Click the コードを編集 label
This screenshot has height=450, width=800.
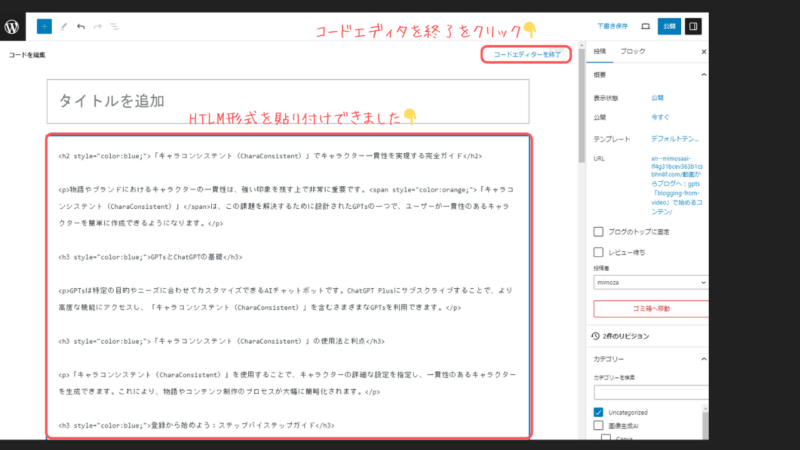(27, 55)
